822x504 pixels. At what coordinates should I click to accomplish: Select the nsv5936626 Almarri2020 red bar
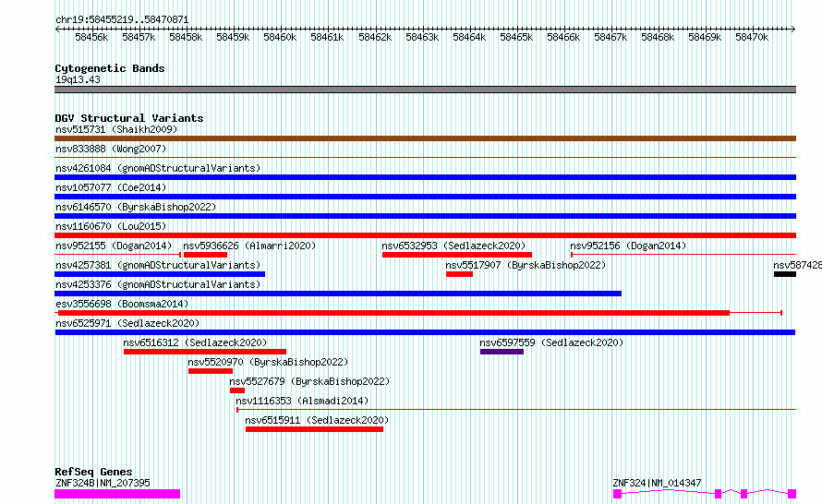coord(205,255)
